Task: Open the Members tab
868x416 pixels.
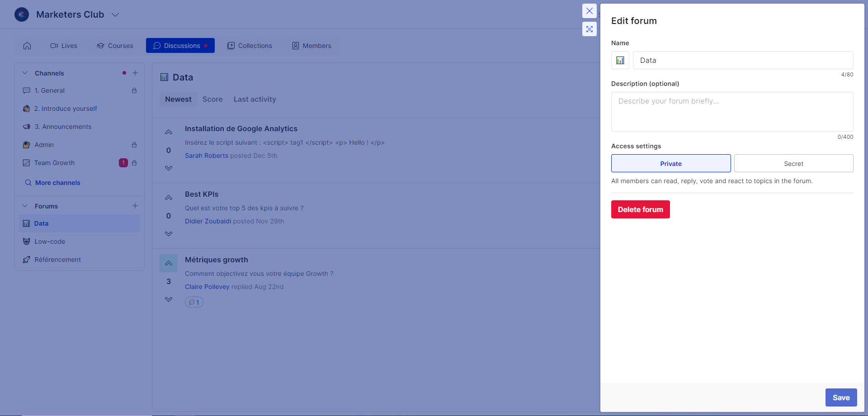Action: [311, 46]
